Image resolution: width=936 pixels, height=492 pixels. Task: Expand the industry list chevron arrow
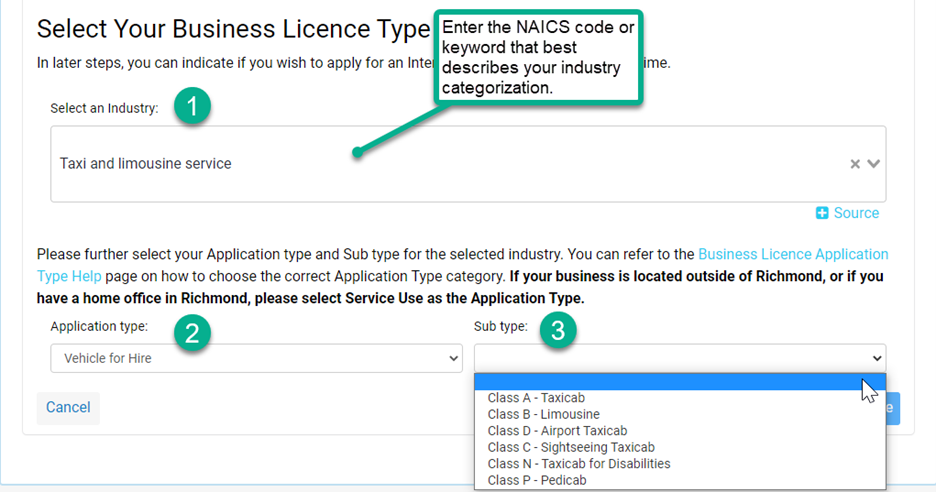874,164
